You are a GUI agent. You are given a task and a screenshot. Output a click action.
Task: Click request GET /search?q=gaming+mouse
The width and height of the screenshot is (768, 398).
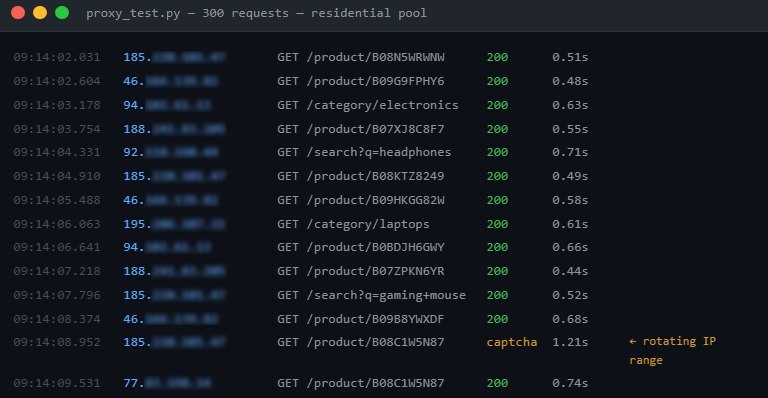372,295
